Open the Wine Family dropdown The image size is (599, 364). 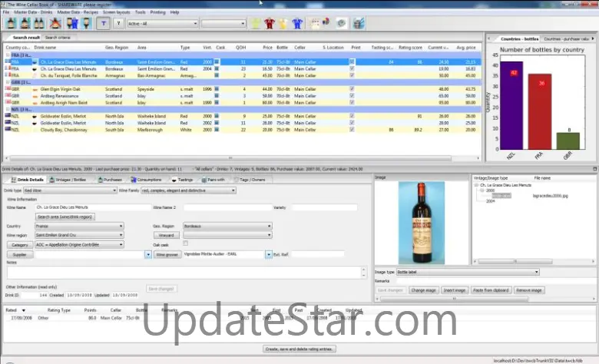click(188, 190)
